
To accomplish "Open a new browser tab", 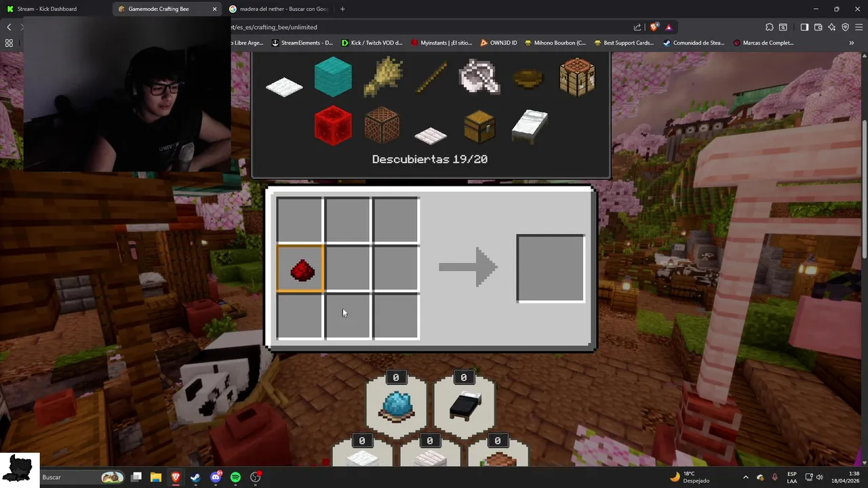I will (x=342, y=9).
